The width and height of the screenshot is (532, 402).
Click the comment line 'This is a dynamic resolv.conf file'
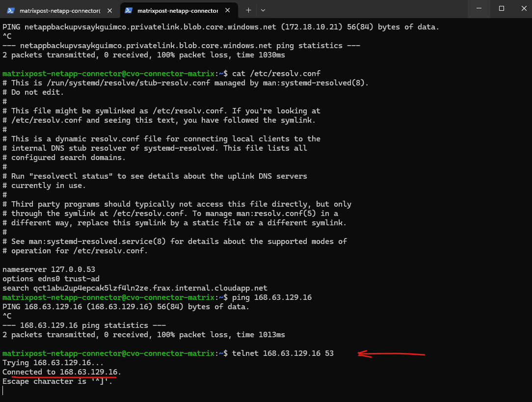pyautogui.click(x=161, y=139)
